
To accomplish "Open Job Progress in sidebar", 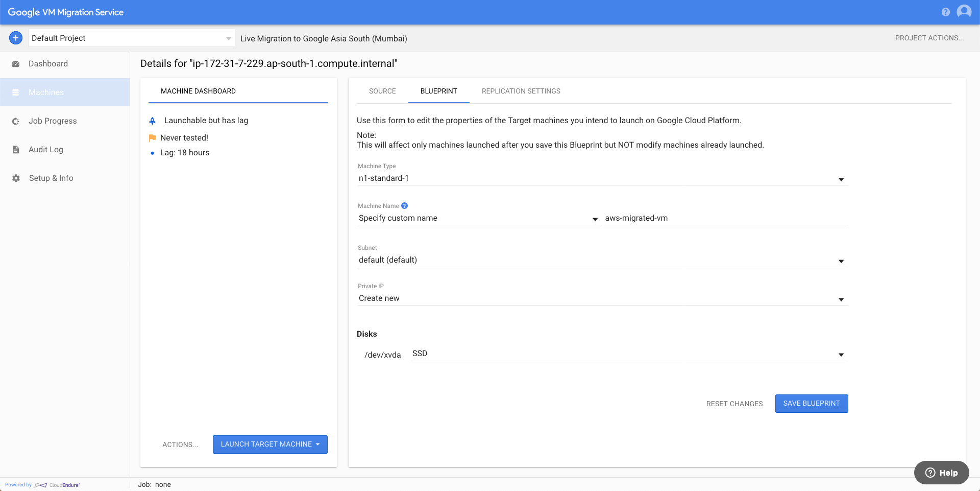I will click(65, 121).
